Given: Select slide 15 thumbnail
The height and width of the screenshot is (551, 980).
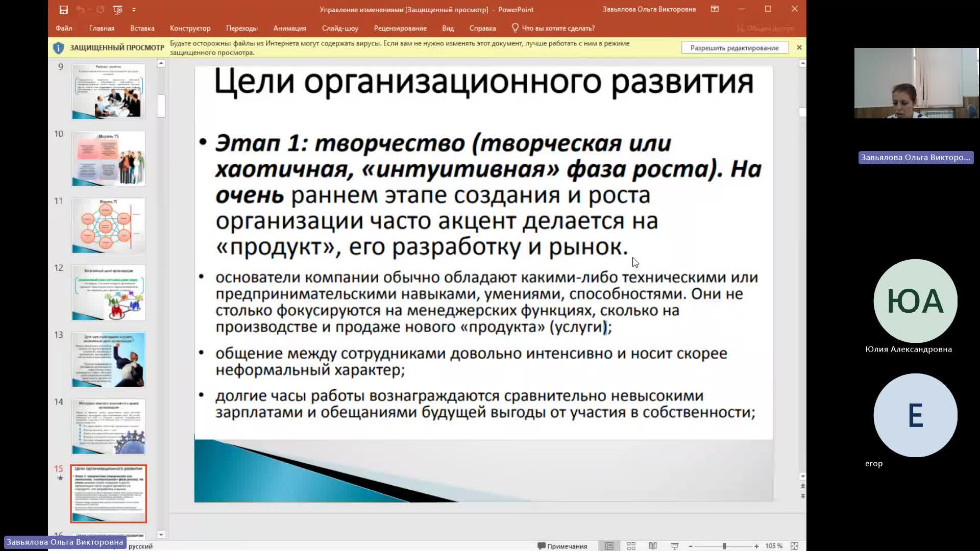Looking at the screenshot, I should coord(108,493).
